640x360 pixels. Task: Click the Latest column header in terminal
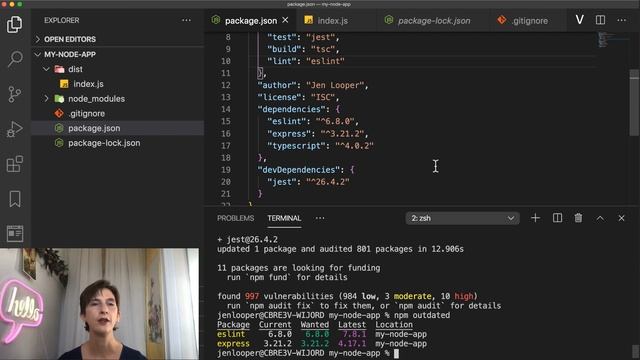click(352, 324)
